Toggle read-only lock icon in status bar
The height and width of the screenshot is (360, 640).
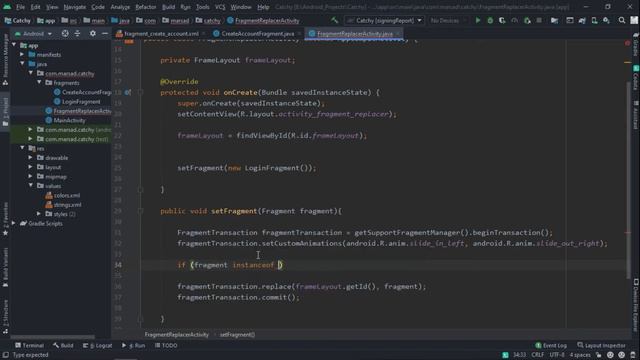coord(598,355)
